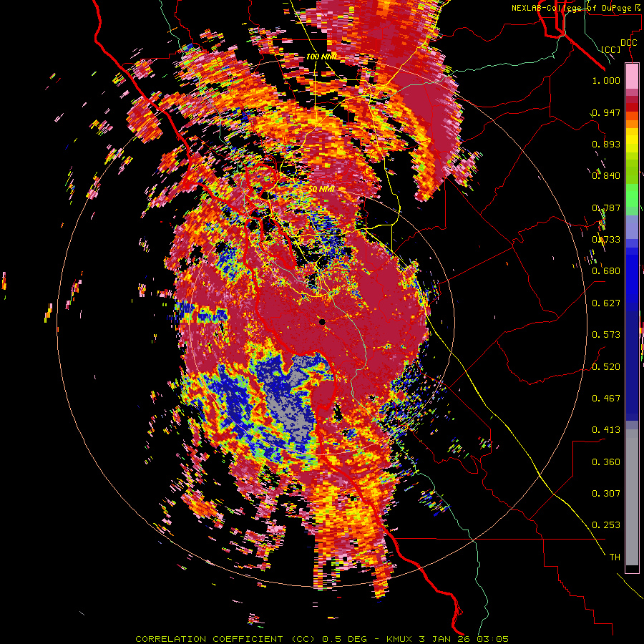Select the 0.520 scale value

coord(606,367)
